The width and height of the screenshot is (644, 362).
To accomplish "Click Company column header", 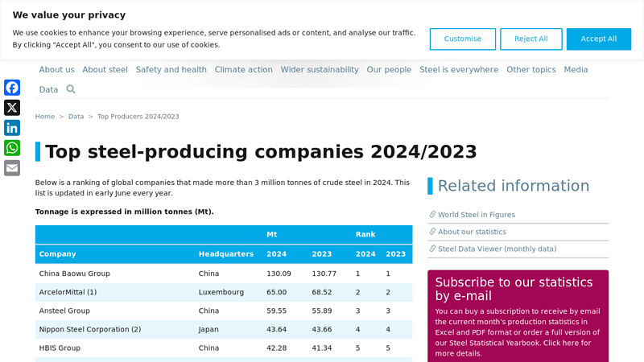I will (57, 254).
